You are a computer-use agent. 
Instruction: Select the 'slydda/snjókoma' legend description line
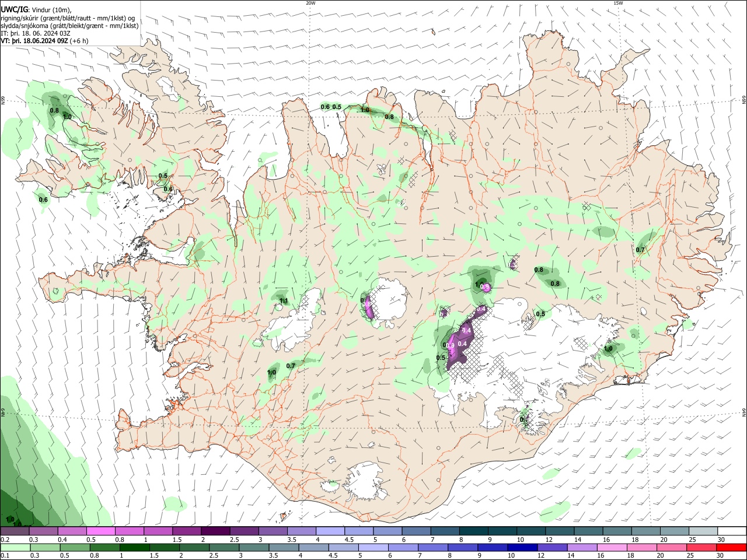pyautogui.click(x=69, y=26)
